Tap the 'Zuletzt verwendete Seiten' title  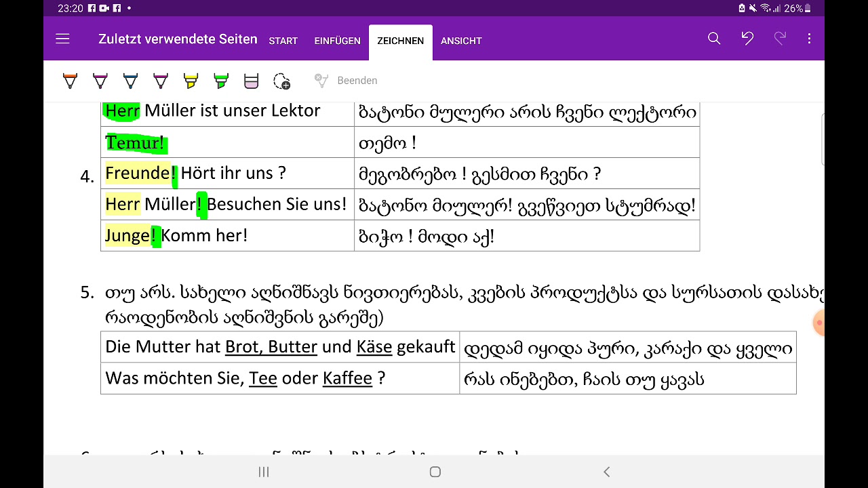tap(178, 39)
